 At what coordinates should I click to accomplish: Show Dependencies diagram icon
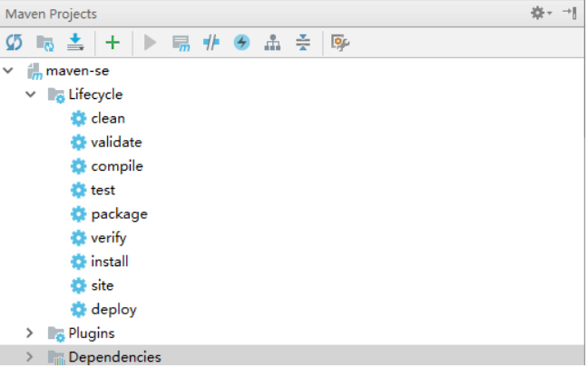pos(272,43)
